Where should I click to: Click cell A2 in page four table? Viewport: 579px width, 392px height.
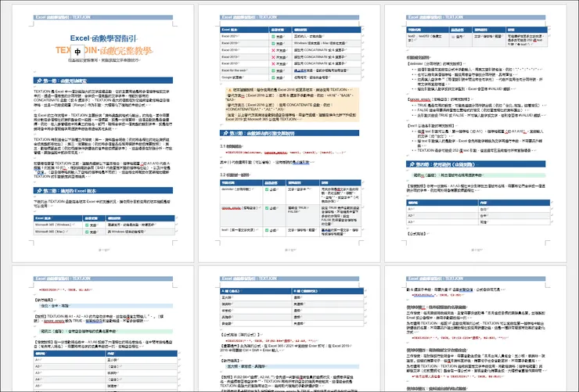70,366
